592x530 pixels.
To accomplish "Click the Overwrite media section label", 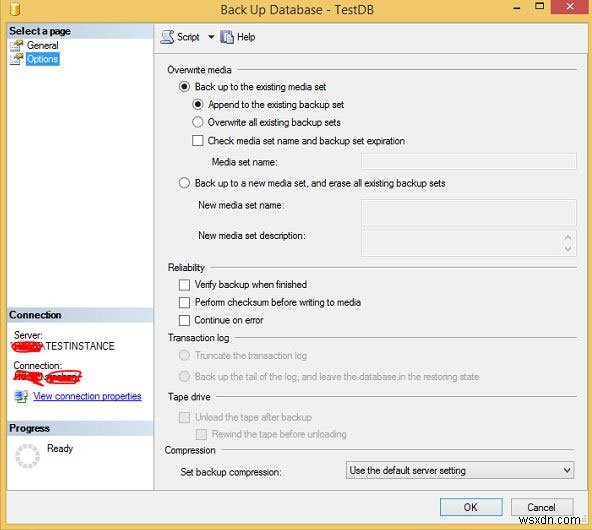I will 199,70.
